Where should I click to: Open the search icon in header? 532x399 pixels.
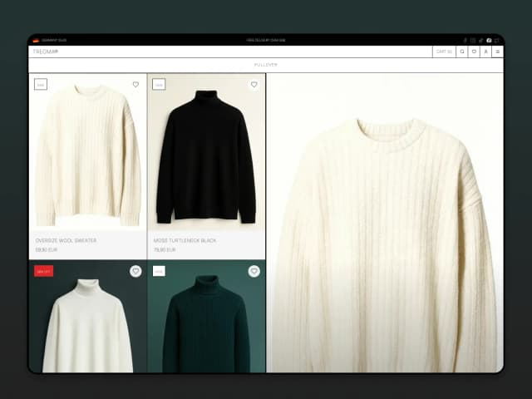click(x=462, y=52)
